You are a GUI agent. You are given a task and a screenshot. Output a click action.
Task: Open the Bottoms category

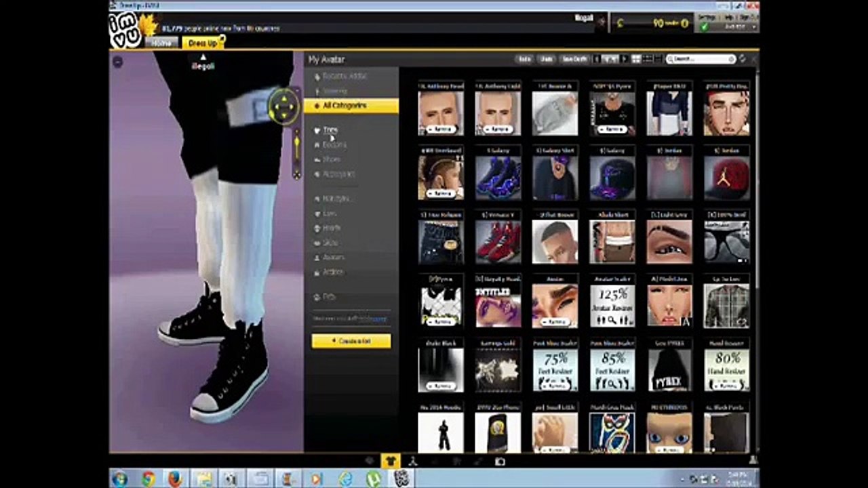[334, 144]
